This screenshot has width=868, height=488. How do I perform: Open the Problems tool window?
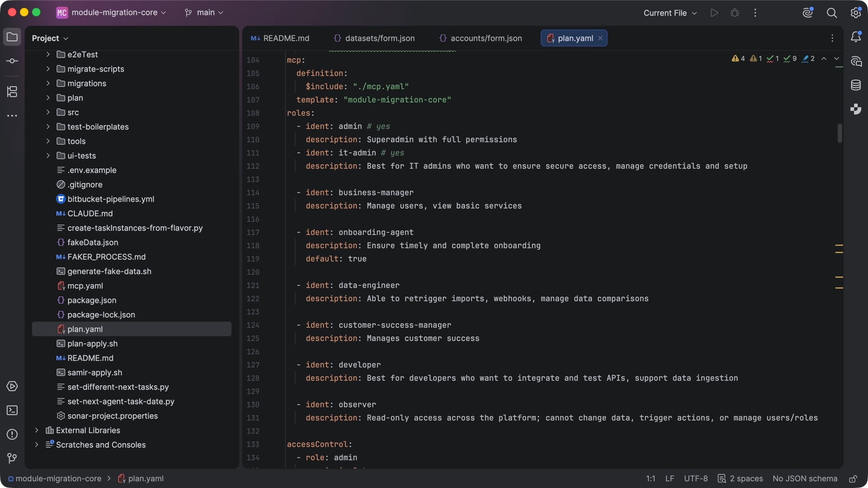pyautogui.click(x=12, y=434)
